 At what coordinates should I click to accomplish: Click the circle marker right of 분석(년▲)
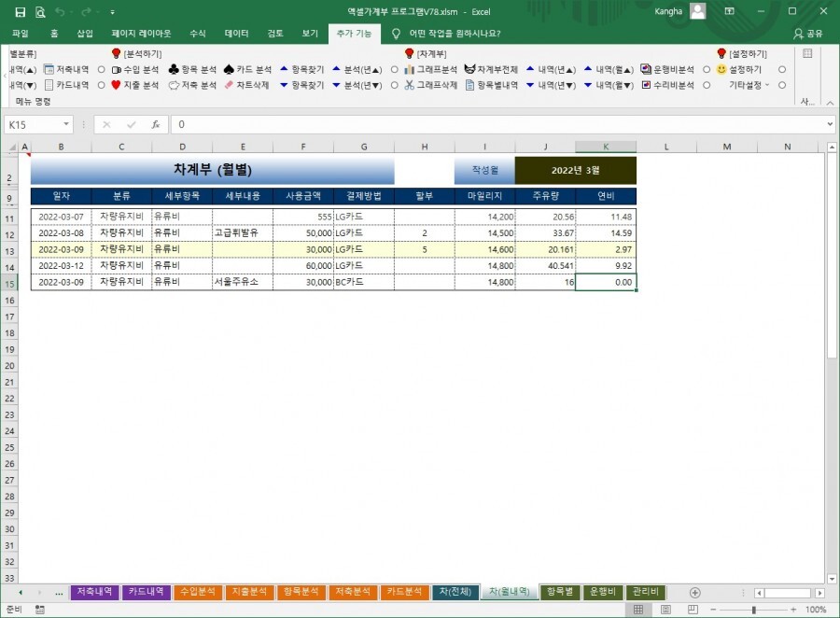coord(394,70)
